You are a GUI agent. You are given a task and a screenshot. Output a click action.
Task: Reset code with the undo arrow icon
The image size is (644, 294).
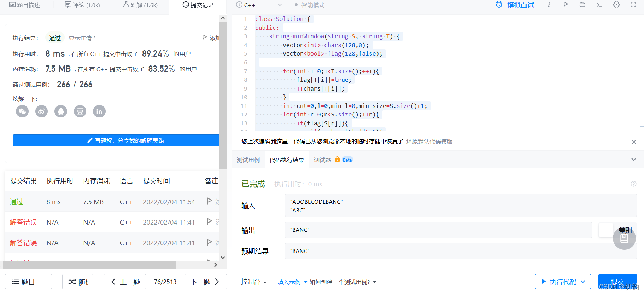tap(582, 5)
